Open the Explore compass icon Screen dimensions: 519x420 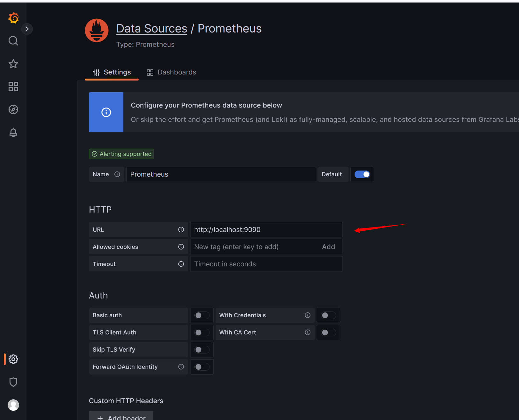click(13, 109)
